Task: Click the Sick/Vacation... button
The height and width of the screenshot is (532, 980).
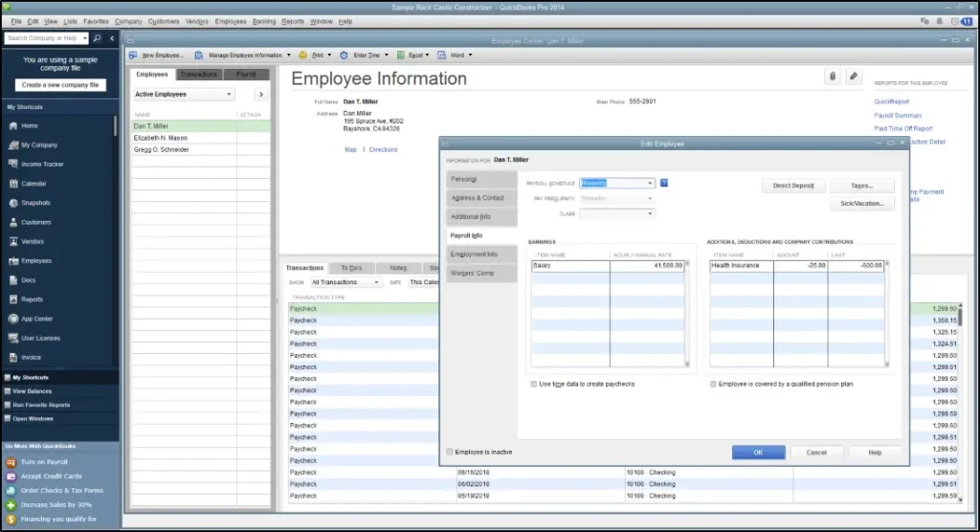Action: pyautogui.click(x=862, y=204)
